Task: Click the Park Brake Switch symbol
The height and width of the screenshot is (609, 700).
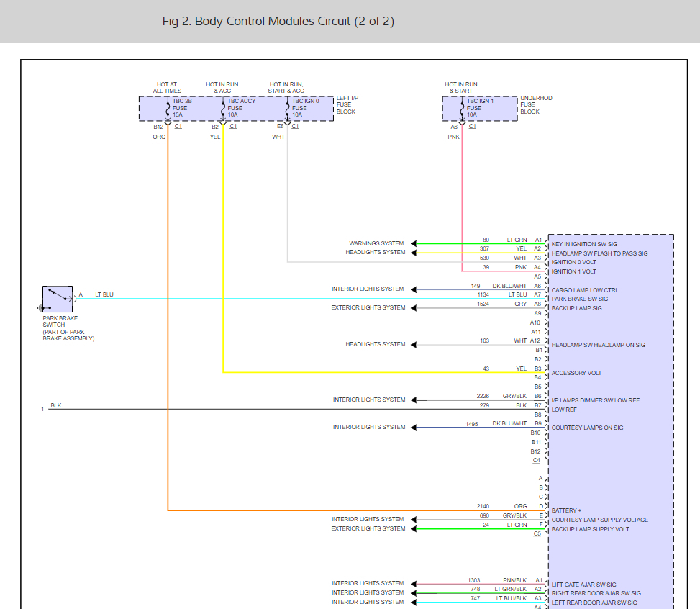Action: pyautogui.click(x=58, y=299)
